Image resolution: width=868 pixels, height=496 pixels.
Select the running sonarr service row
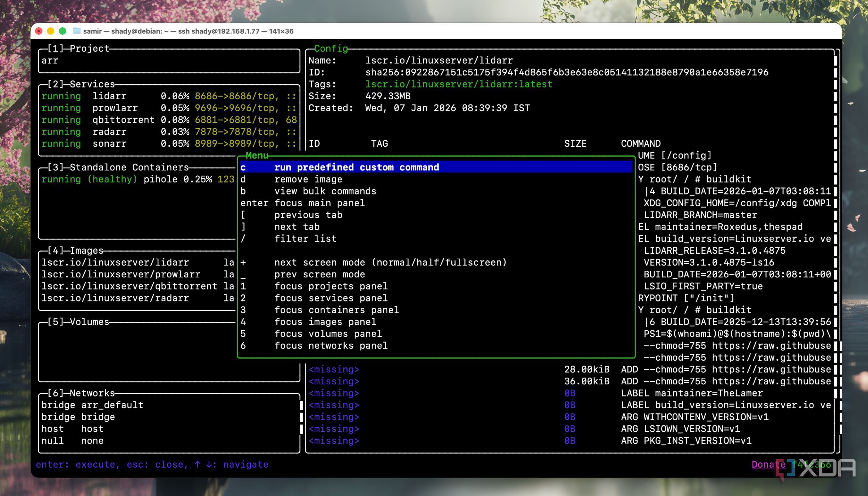pos(169,143)
